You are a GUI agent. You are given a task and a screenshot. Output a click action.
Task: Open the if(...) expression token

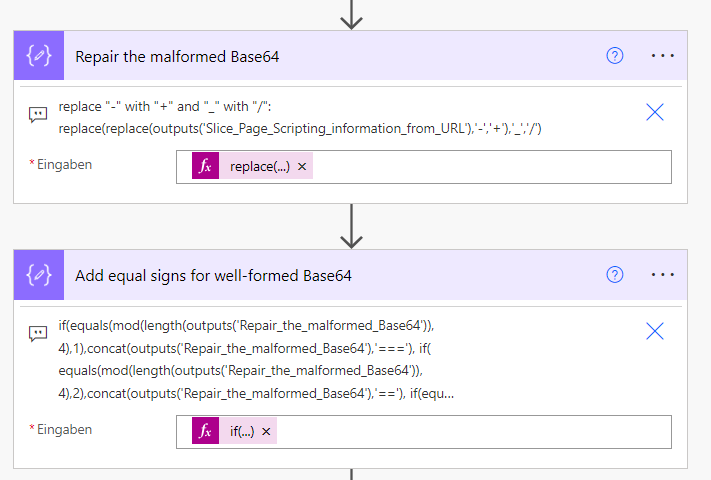tap(242, 432)
